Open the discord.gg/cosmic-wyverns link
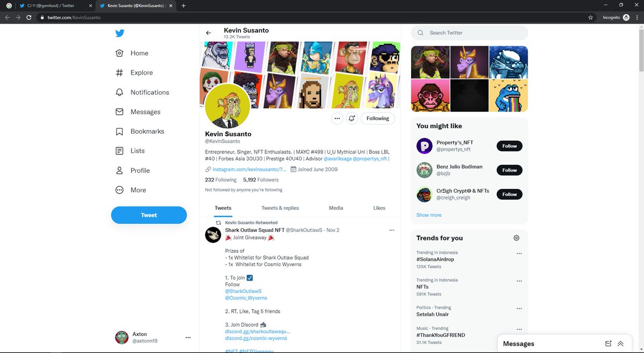 256,338
